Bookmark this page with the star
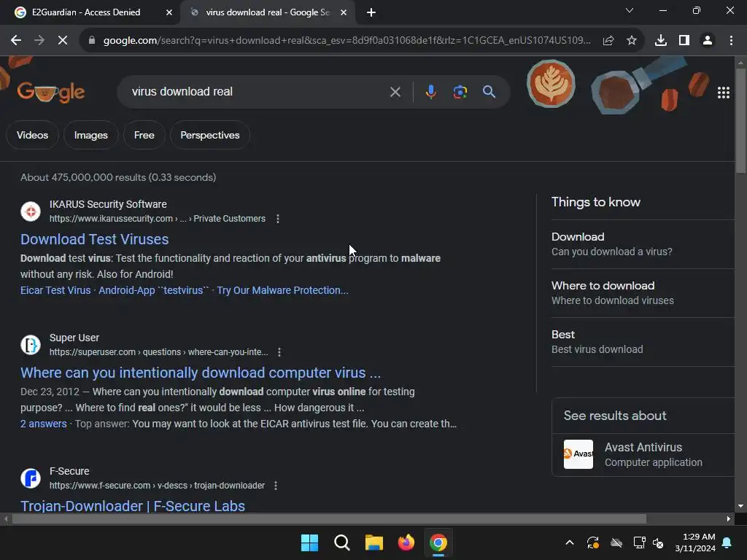 pyautogui.click(x=632, y=41)
